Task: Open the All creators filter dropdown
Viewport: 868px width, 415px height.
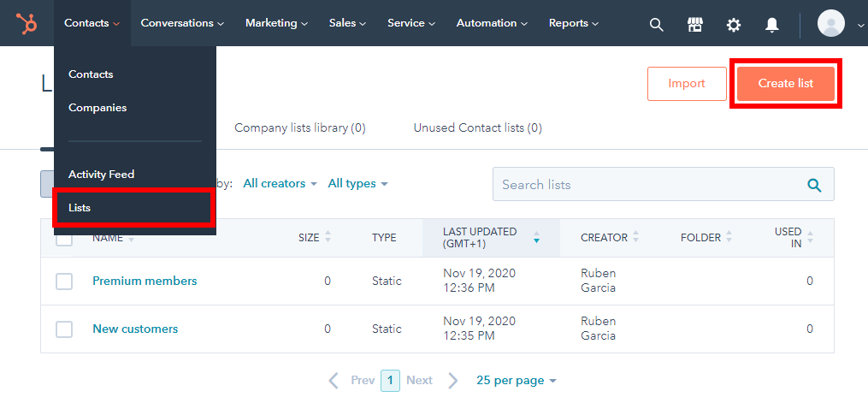Action: click(x=280, y=183)
